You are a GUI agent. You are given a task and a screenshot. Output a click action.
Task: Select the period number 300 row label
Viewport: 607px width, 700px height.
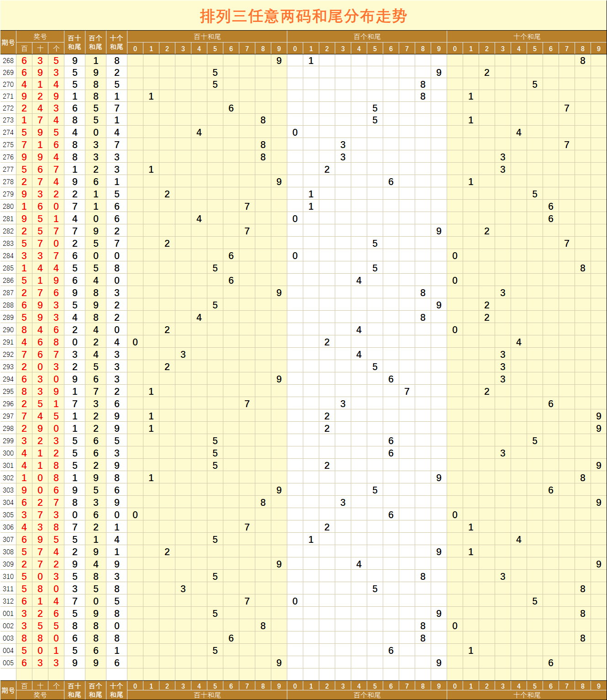coord(8,453)
